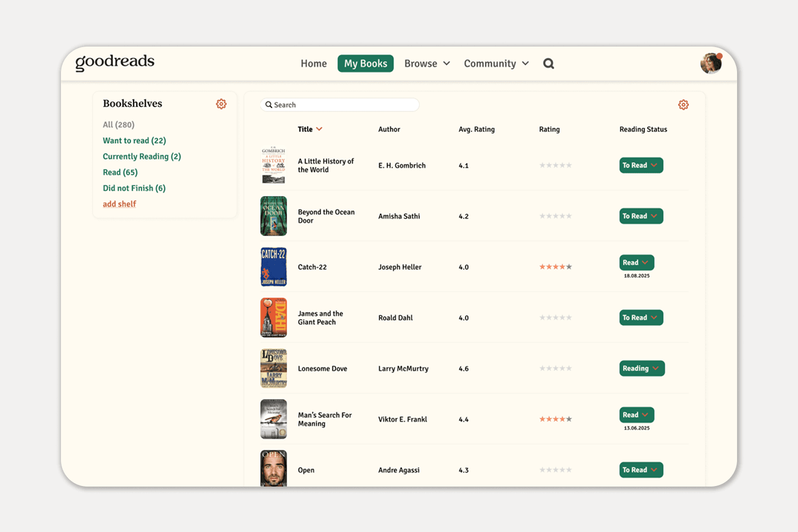Change Catch-22 star rating
Image resolution: width=798 pixels, height=532 pixels.
556,267
